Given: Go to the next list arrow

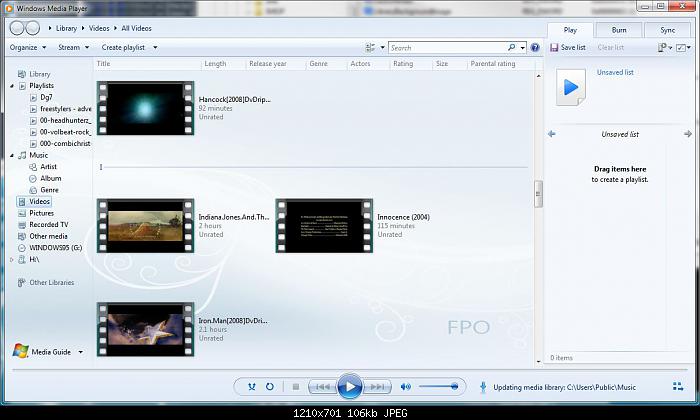Looking at the screenshot, I should [x=688, y=134].
